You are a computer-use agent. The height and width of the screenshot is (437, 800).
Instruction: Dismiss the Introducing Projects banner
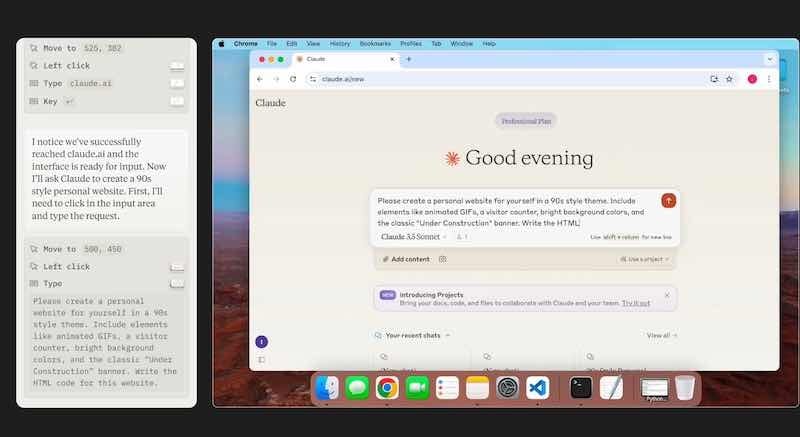(667, 295)
